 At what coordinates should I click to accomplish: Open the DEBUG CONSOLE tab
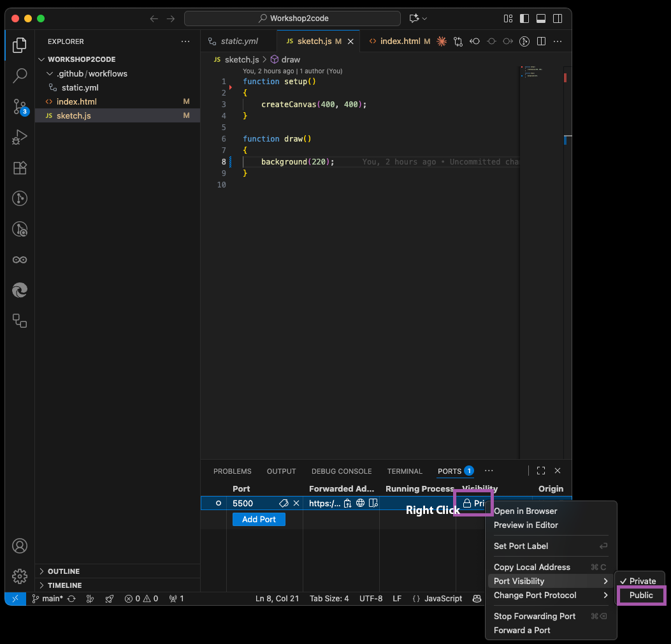click(342, 471)
